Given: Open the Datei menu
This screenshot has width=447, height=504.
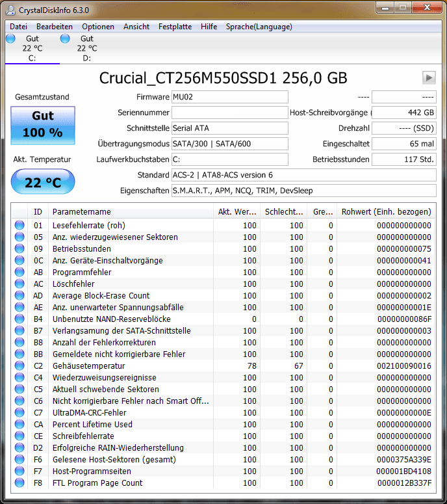Looking at the screenshot, I should (18, 27).
